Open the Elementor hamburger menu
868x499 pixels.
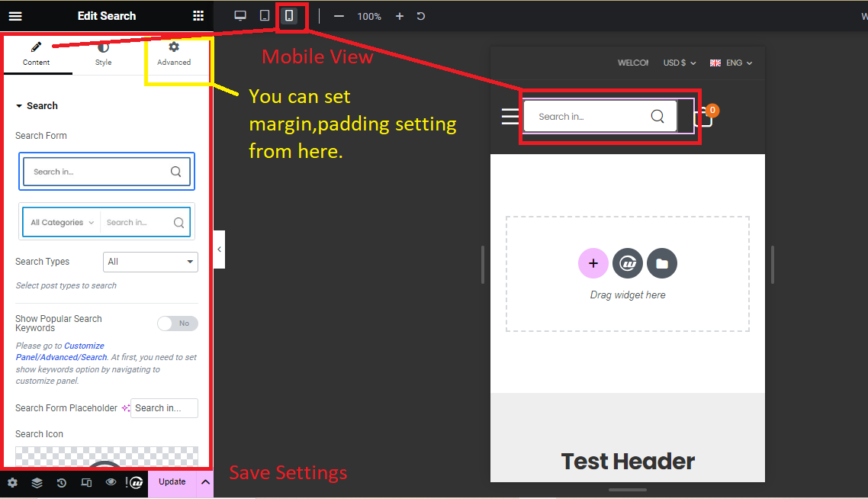tap(15, 16)
